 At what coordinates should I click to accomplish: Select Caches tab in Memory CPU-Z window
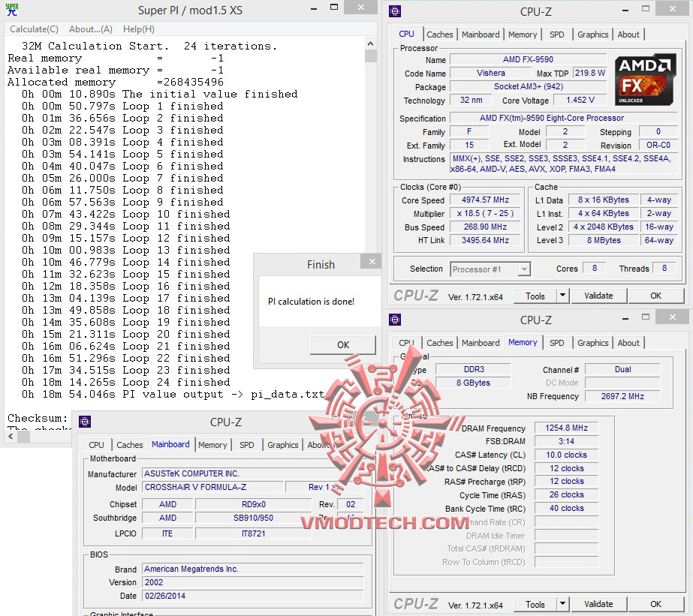440,343
